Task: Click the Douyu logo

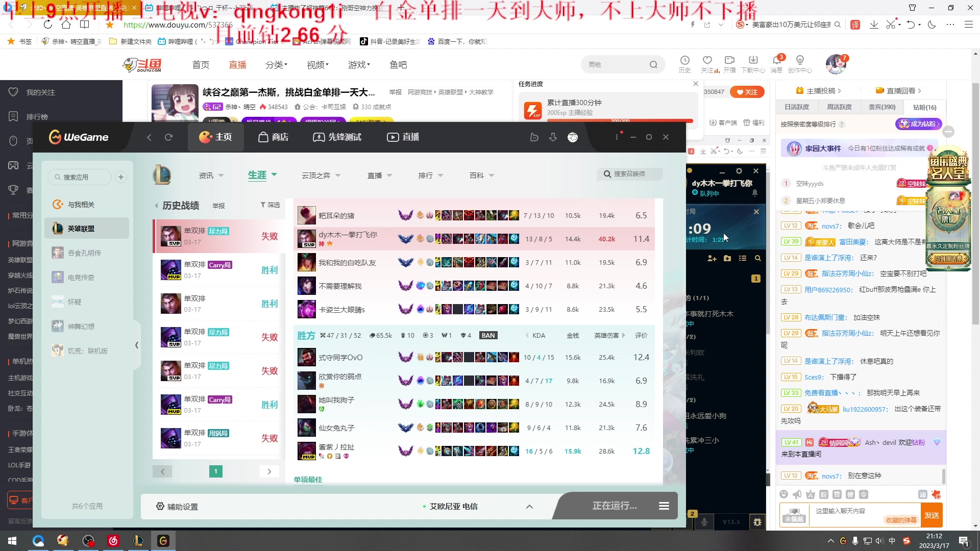Action: point(142,65)
